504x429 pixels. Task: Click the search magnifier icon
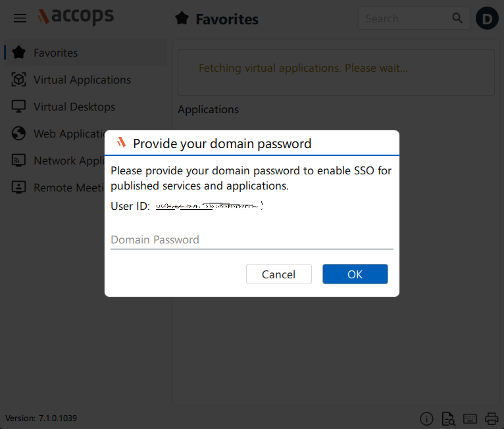[457, 18]
